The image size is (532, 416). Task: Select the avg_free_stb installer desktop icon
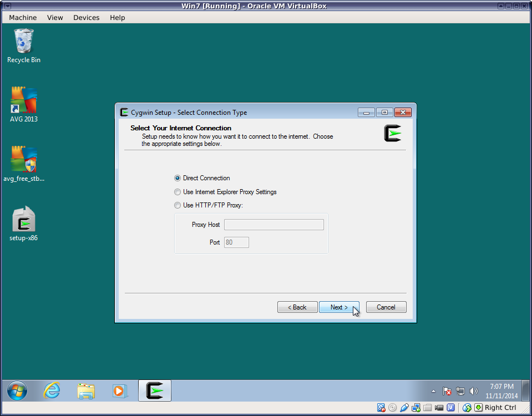24,164
